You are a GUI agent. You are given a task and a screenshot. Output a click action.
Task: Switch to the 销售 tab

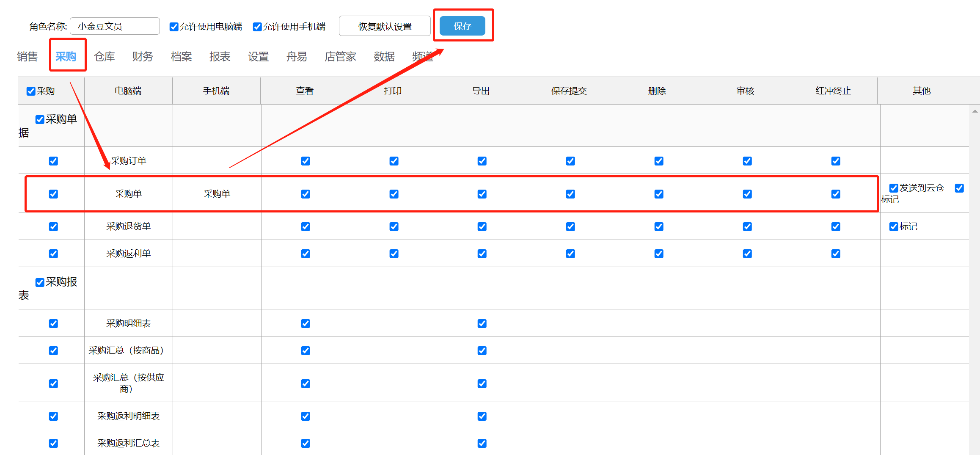tap(28, 56)
